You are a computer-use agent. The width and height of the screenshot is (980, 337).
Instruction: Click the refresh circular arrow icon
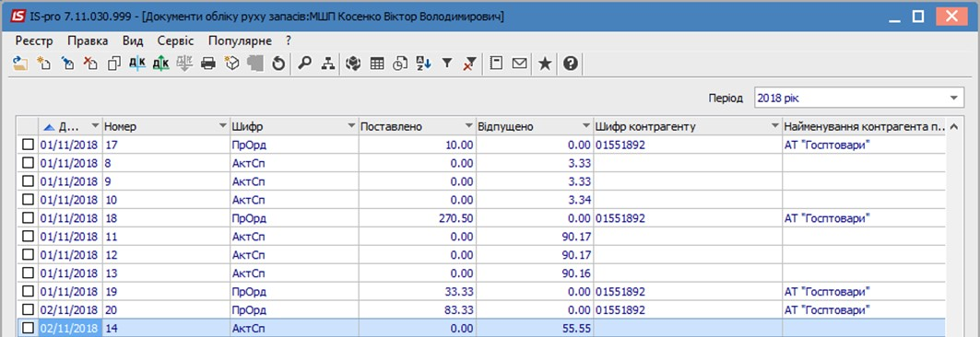point(278,63)
